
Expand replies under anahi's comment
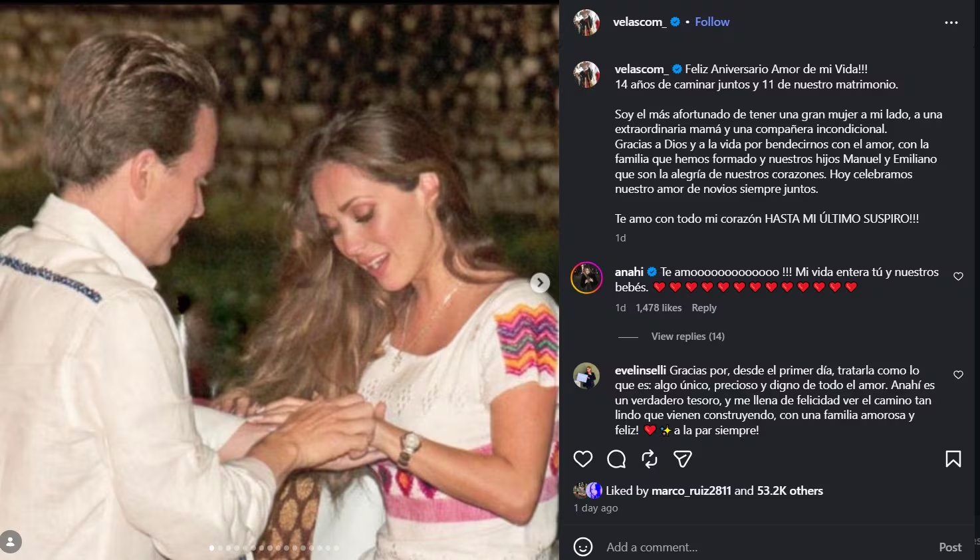pos(687,336)
